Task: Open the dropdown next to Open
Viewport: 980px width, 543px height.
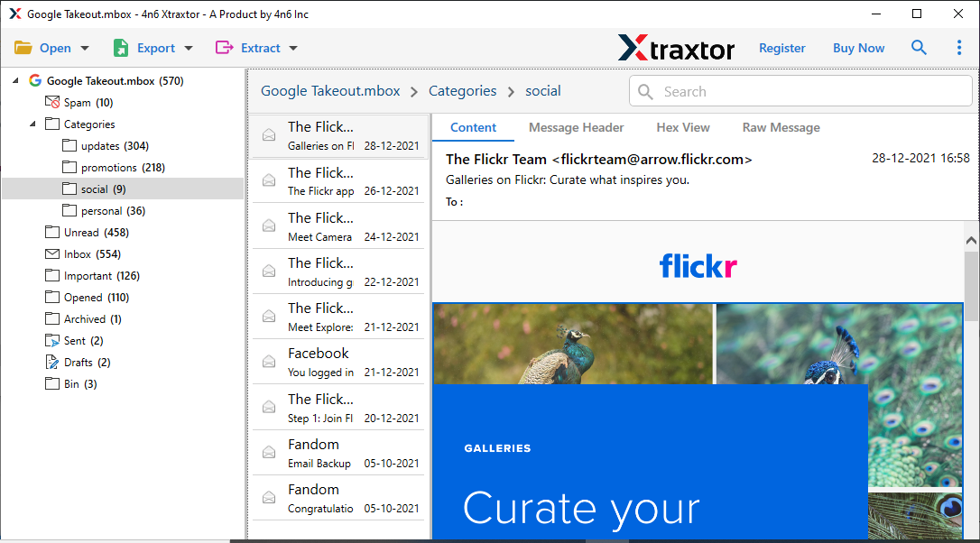Action: tap(83, 47)
